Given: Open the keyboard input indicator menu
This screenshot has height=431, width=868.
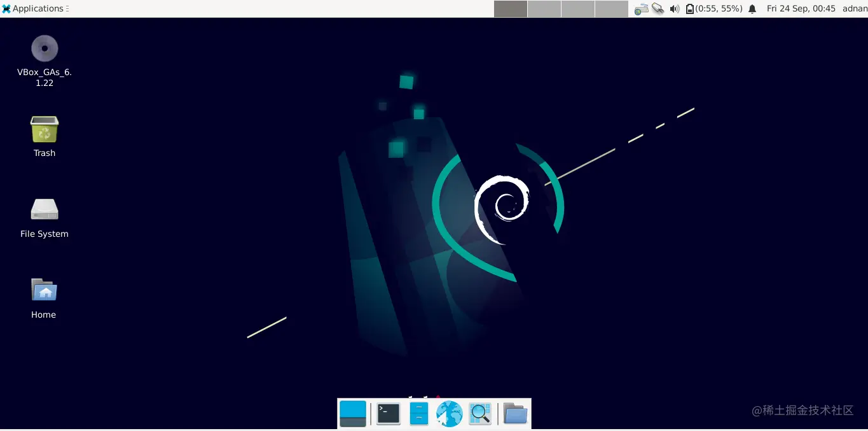Looking at the screenshot, I should 642,8.
